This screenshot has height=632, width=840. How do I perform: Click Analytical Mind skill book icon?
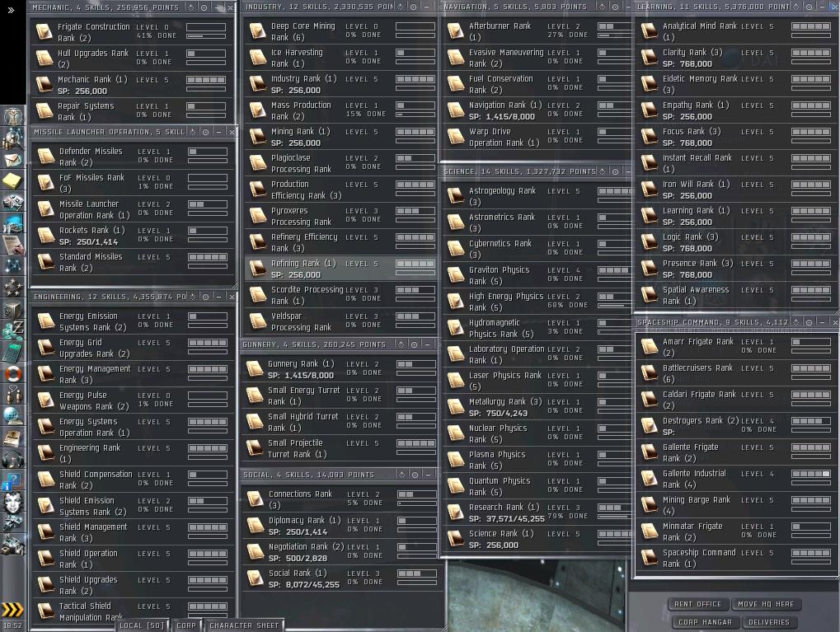pyautogui.click(x=649, y=31)
